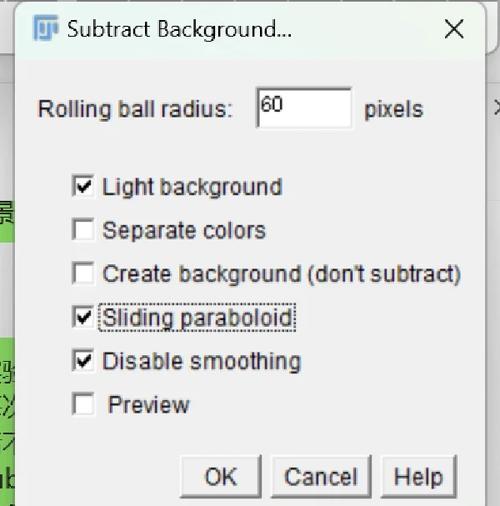Click the ImageJ icon in title bar
Screen dimensions: 500x506
[46, 28]
